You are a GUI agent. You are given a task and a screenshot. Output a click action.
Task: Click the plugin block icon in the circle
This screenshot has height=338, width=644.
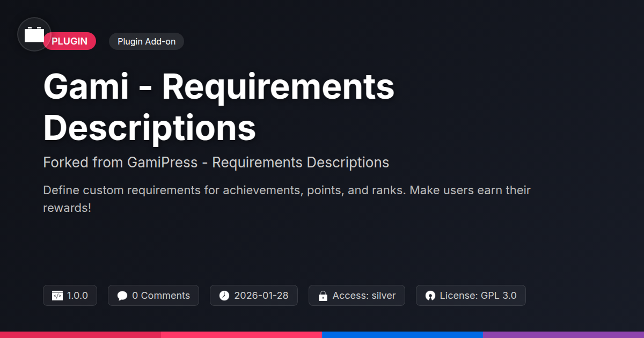click(34, 34)
